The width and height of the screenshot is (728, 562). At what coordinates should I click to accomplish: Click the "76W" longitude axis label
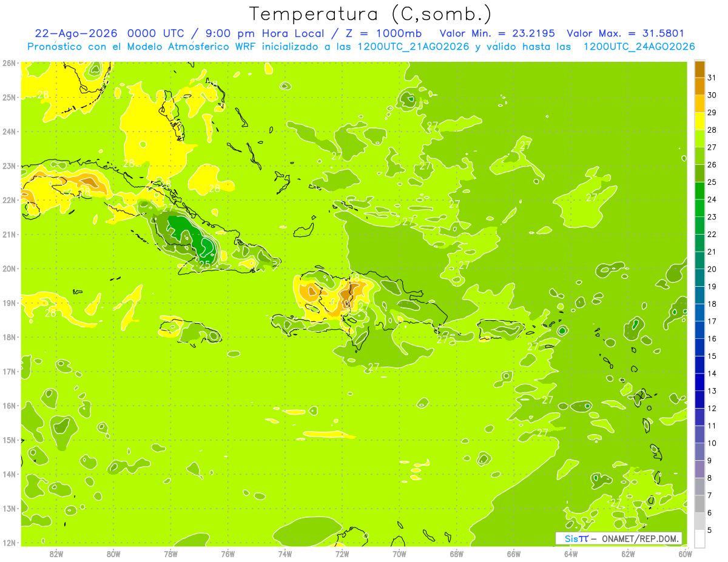pos(228,554)
